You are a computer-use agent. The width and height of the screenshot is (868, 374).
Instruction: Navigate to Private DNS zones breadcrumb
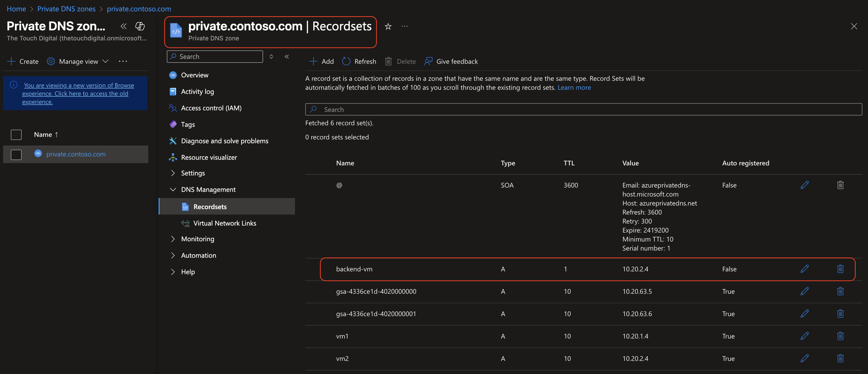[66, 9]
